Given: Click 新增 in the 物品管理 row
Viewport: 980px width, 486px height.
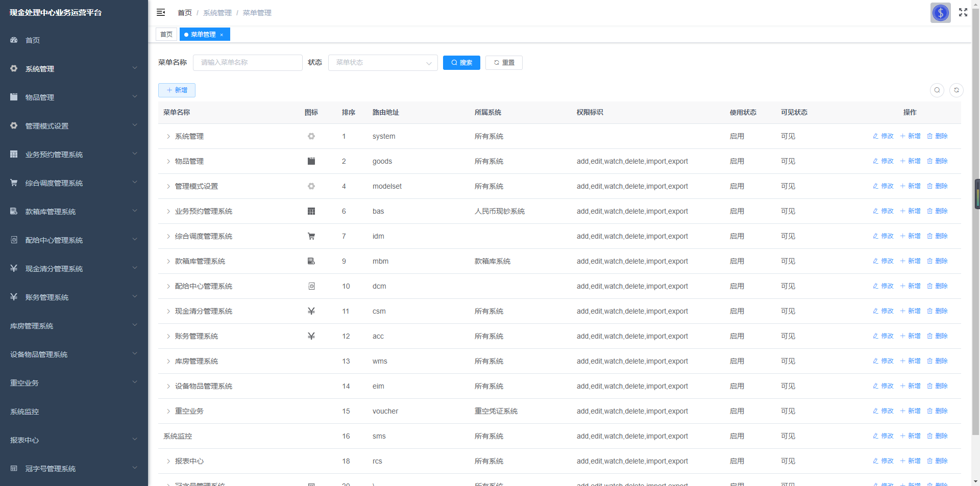Looking at the screenshot, I should [x=910, y=161].
